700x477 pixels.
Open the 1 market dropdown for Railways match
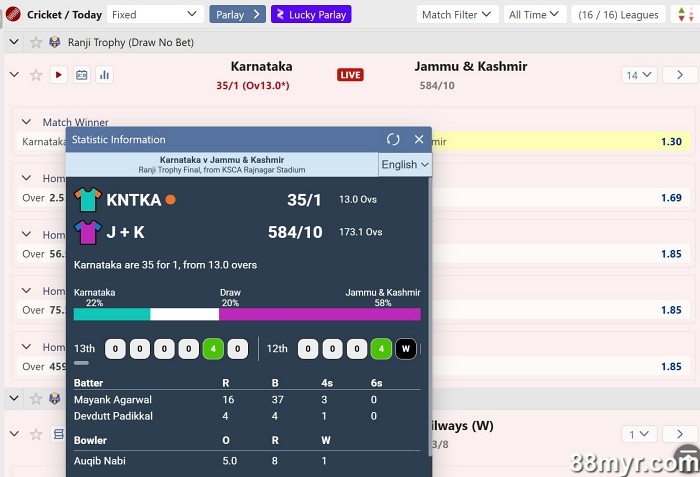(639, 434)
